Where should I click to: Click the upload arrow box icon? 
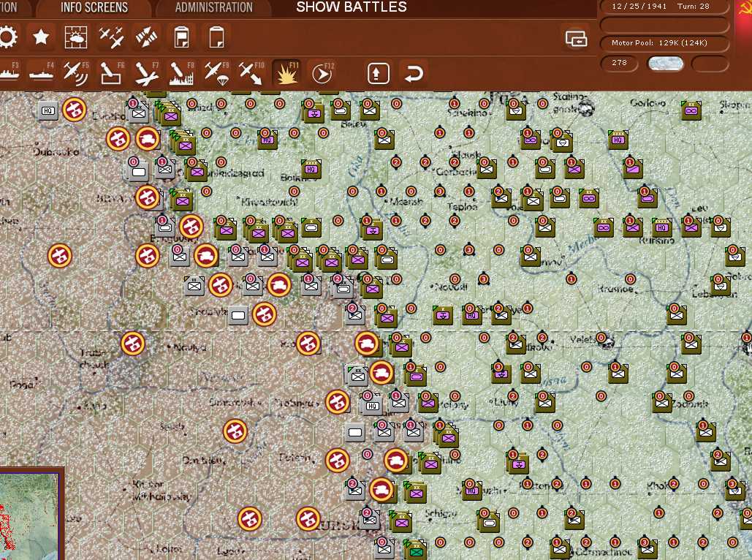coord(378,73)
